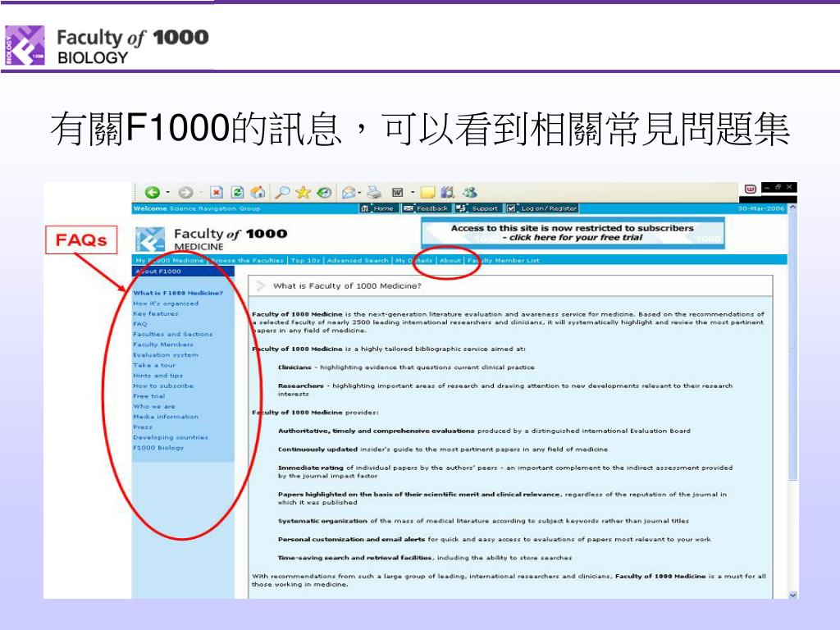Click the grey Forward browser button
This screenshot has height=630, width=840.
[x=185, y=192]
